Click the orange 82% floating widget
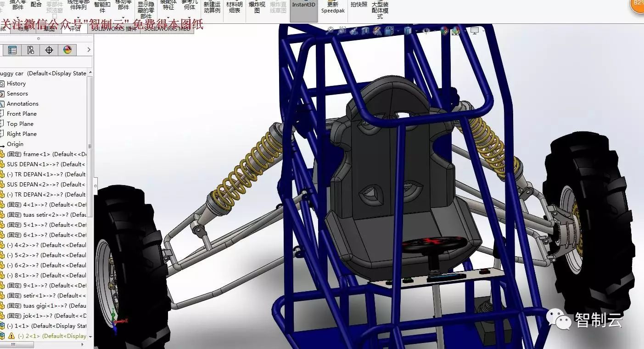644x349 pixels. point(638,5)
